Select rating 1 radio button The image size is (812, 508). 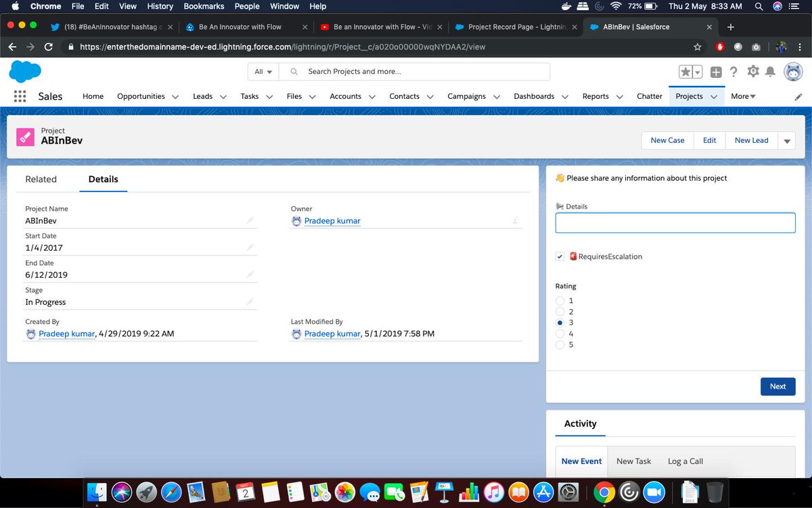560,301
